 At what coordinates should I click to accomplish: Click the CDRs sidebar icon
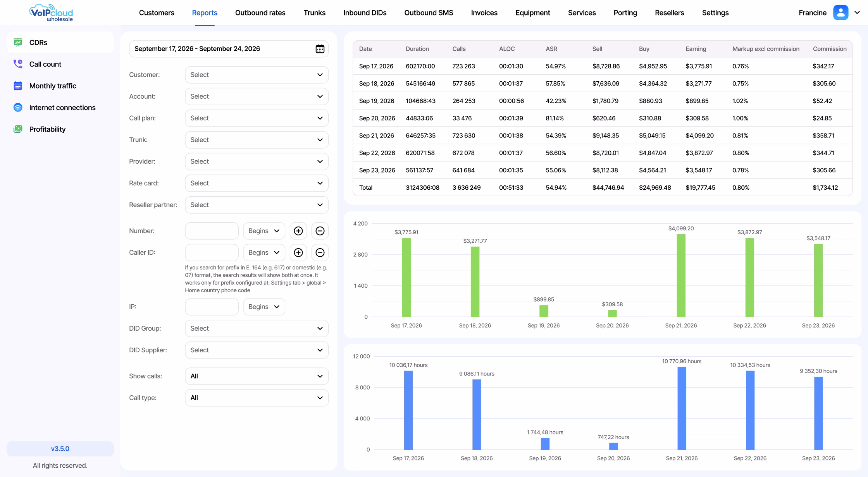coord(18,43)
